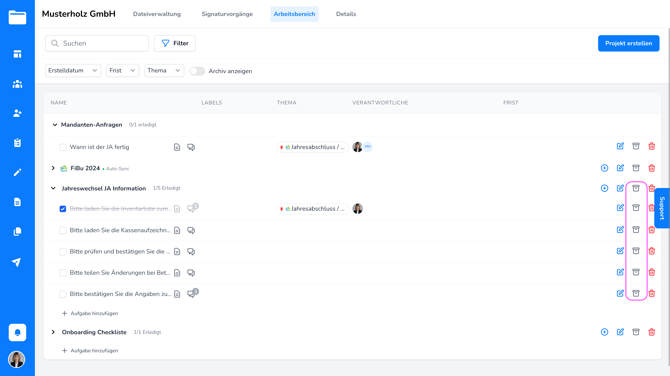Click the plus-circle icon on FiBu 2024 row
The image size is (670, 376).
pos(604,168)
